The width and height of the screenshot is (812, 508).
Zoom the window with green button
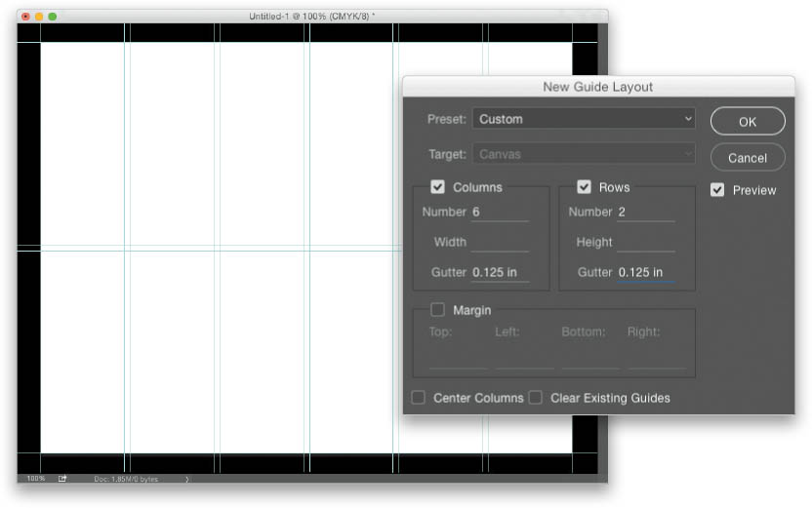click(x=53, y=17)
